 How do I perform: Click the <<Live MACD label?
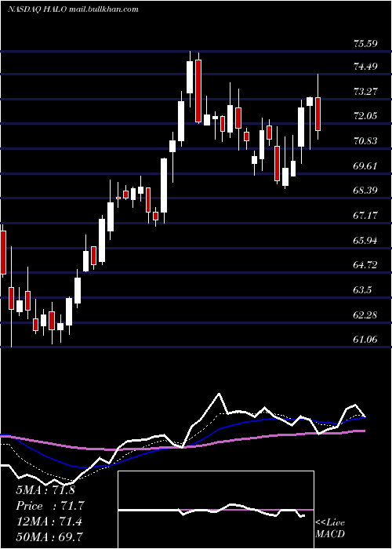pos(330,529)
